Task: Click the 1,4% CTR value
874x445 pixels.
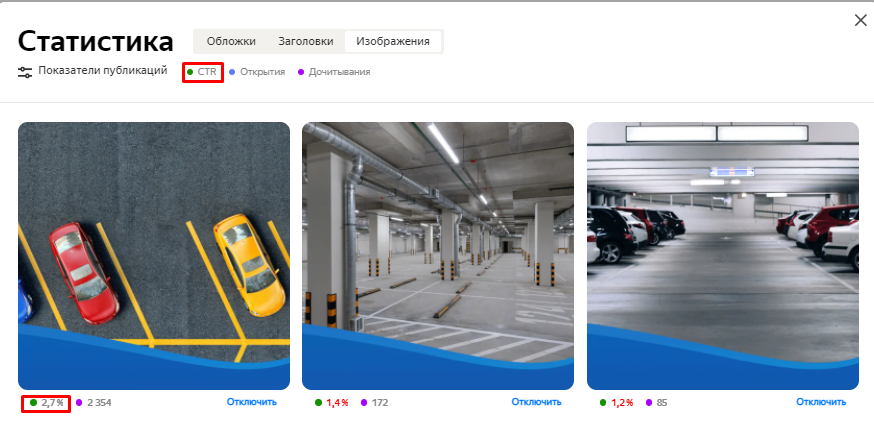Action: [x=337, y=403]
